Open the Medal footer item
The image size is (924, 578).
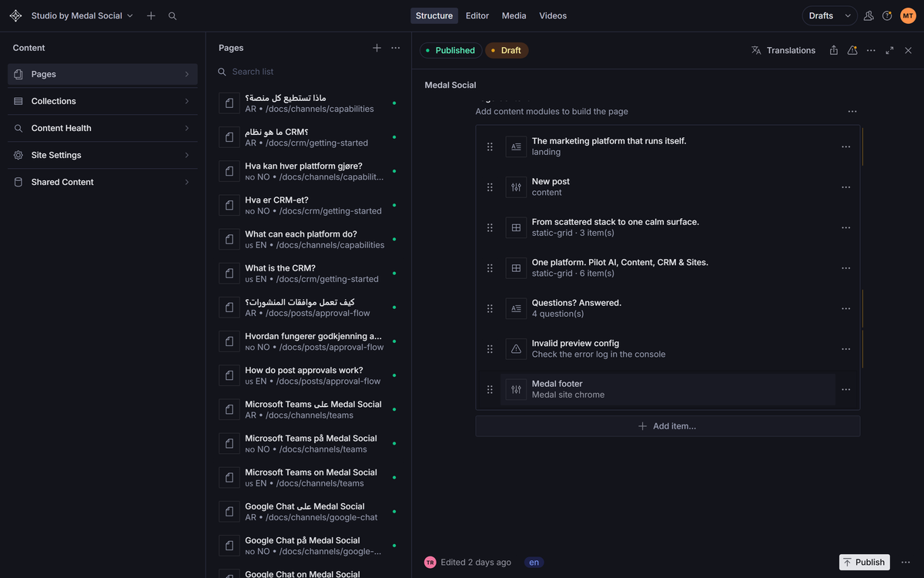(x=668, y=389)
